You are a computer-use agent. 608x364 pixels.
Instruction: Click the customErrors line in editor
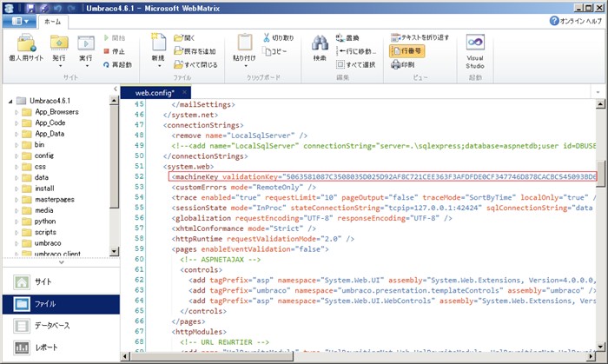pyautogui.click(x=243, y=188)
